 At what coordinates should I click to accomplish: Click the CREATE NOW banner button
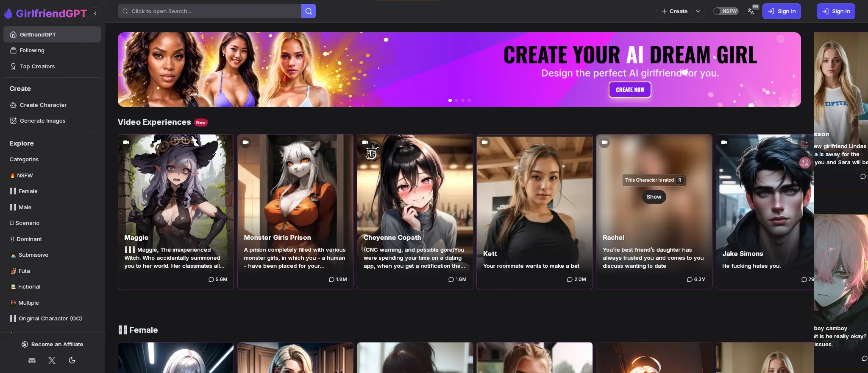(630, 90)
